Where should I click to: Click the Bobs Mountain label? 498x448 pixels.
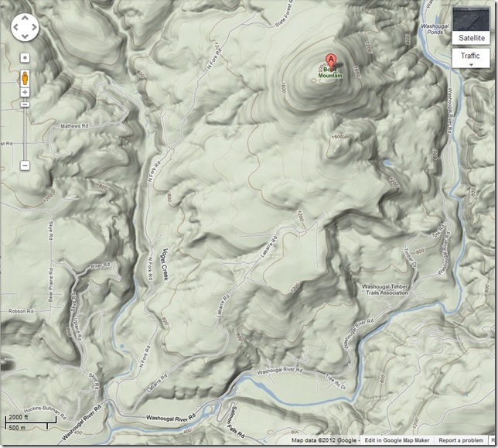coord(330,72)
